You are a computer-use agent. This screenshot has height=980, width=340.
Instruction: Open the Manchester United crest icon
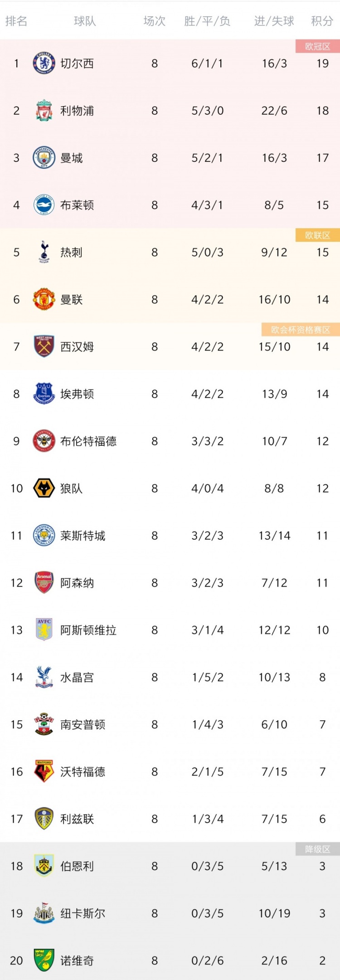point(44,299)
